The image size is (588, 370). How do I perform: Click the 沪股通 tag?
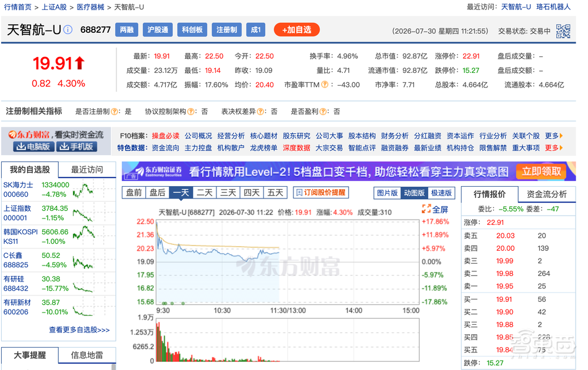coord(158,30)
